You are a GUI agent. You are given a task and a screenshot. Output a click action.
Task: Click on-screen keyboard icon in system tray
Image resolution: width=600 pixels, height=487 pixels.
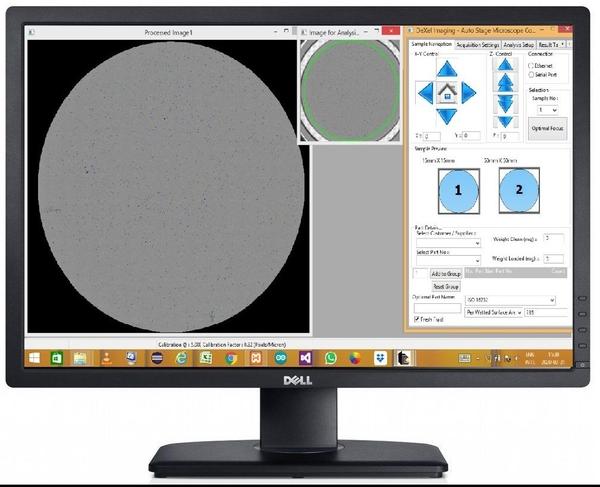[x=465, y=358]
